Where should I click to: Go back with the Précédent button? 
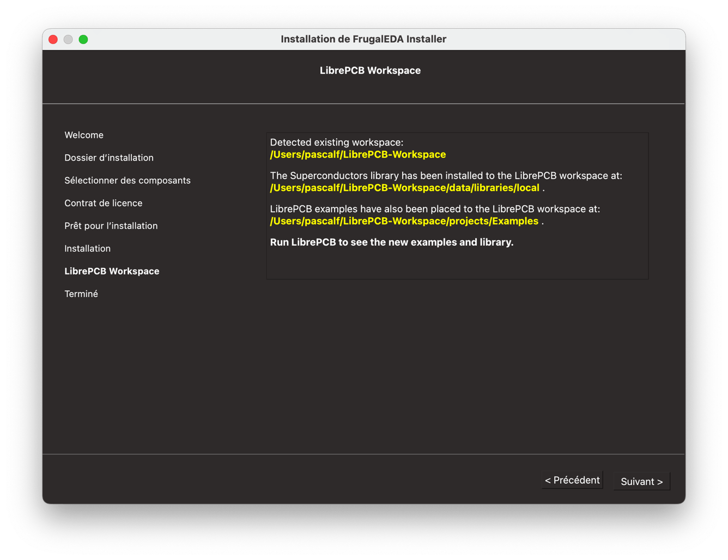point(572,480)
